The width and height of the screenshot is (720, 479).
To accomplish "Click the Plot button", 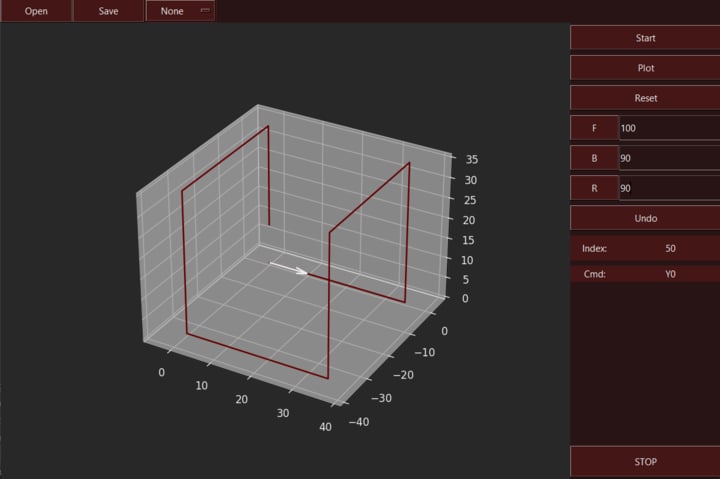I will [x=645, y=68].
